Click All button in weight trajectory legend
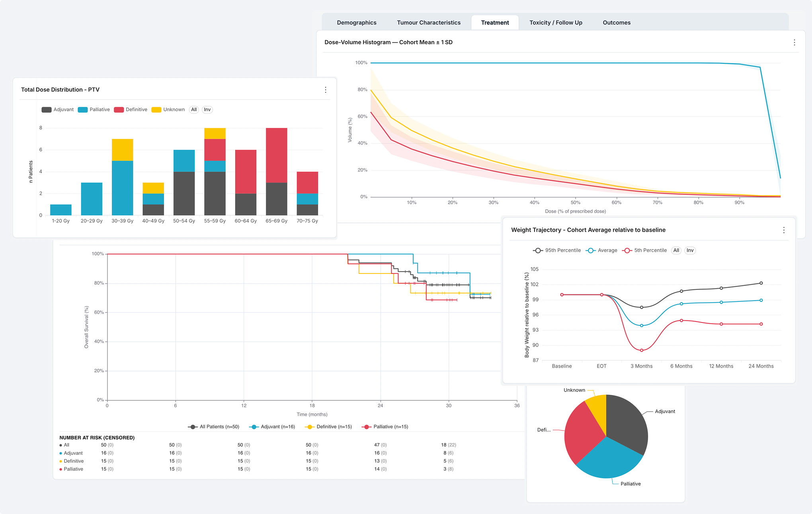 coord(676,250)
